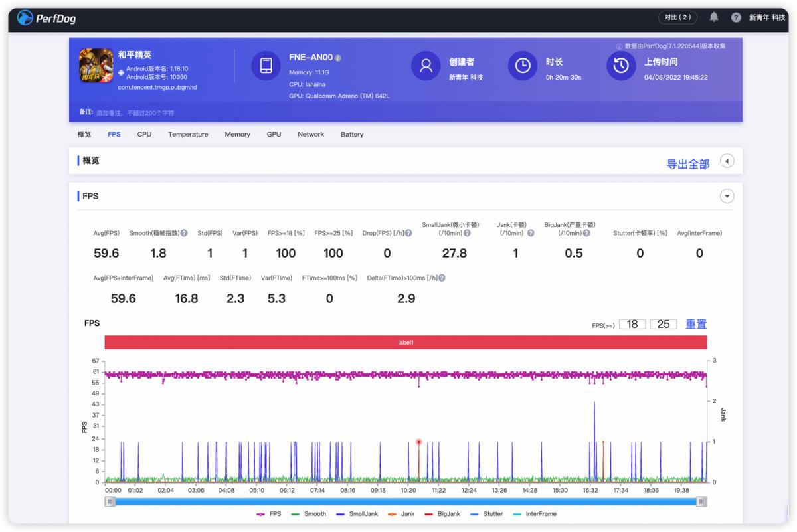Click the game app thumbnail
The width and height of the screenshot is (797, 532).
click(x=96, y=65)
